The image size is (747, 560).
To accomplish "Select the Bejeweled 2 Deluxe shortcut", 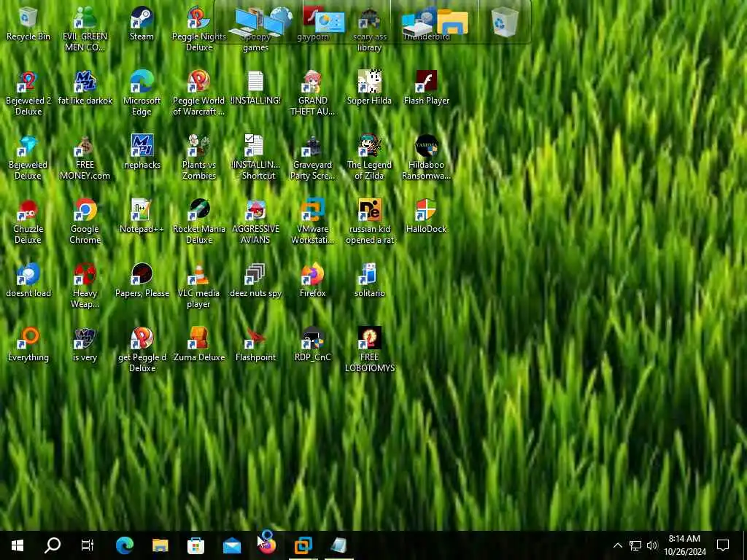I will [x=28, y=93].
